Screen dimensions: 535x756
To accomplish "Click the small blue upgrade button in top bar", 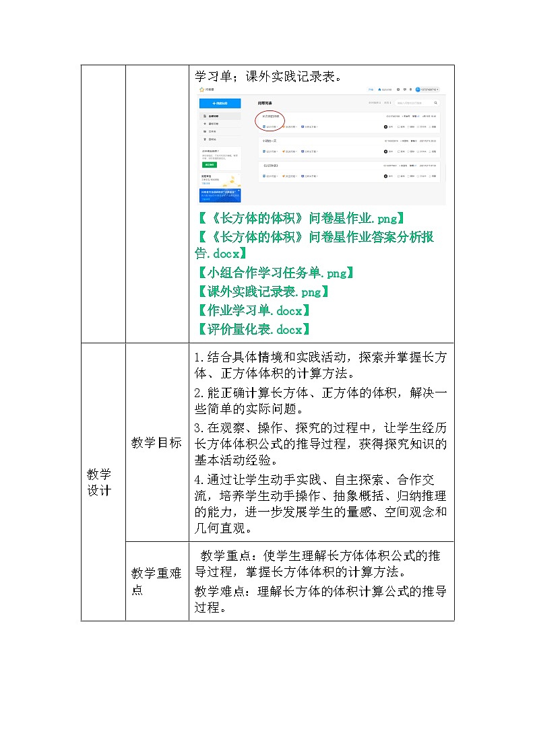I will (x=371, y=90).
